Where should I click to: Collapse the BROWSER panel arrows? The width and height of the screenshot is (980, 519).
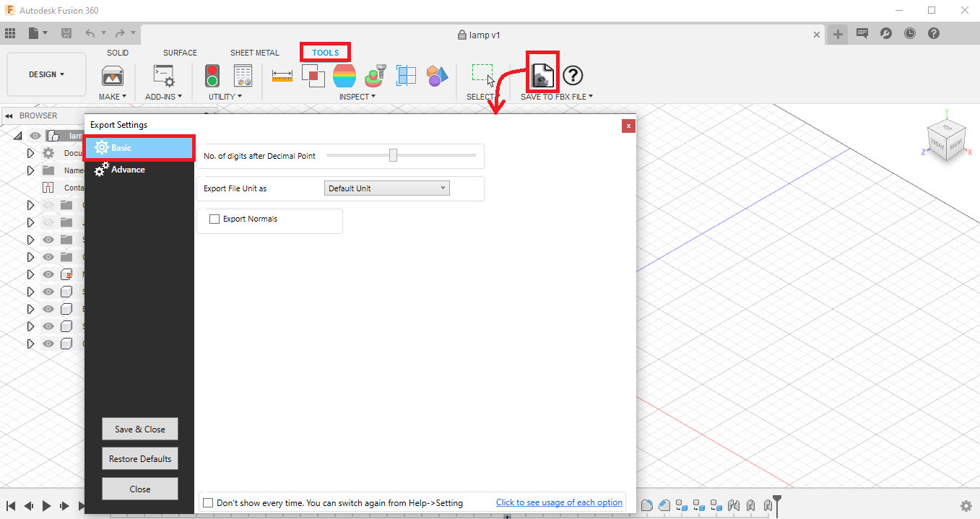click(x=9, y=116)
